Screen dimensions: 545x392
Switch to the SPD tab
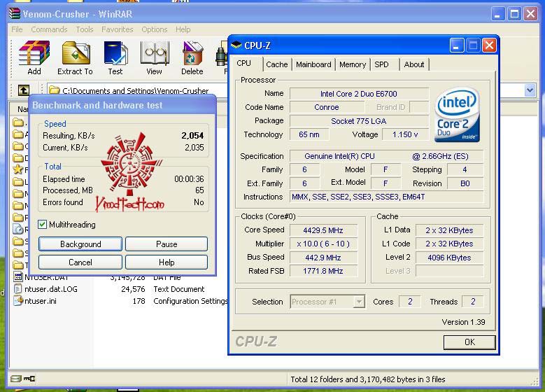(381, 64)
